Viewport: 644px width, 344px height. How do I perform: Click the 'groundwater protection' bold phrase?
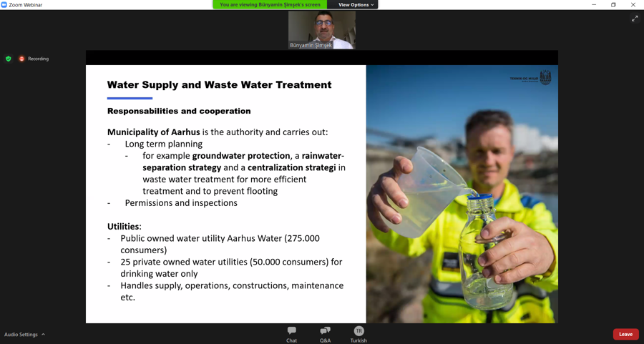coord(241,156)
